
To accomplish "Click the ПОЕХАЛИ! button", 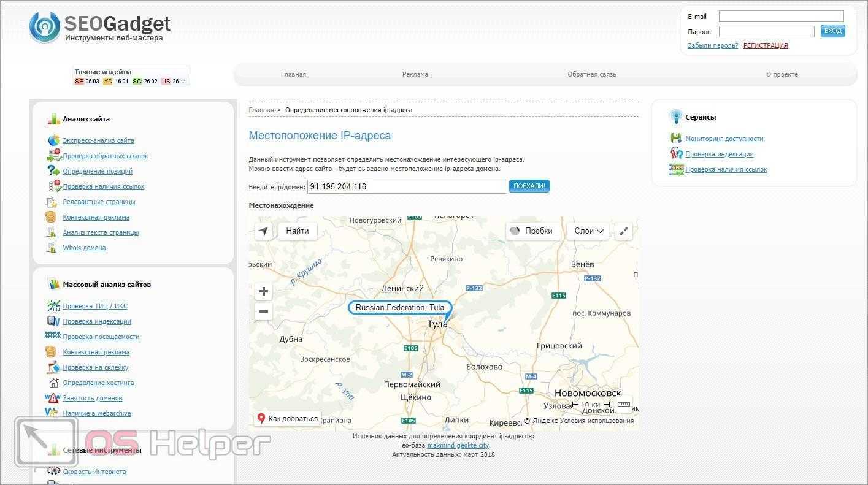I will click(529, 186).
